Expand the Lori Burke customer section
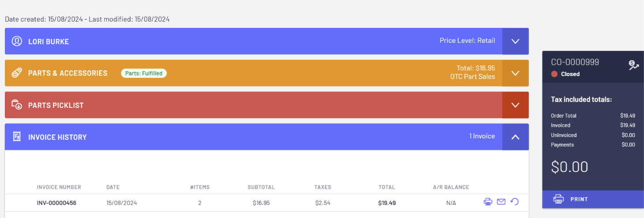The image size is (644, 218). pyautogui.click(x=515, y=41)
